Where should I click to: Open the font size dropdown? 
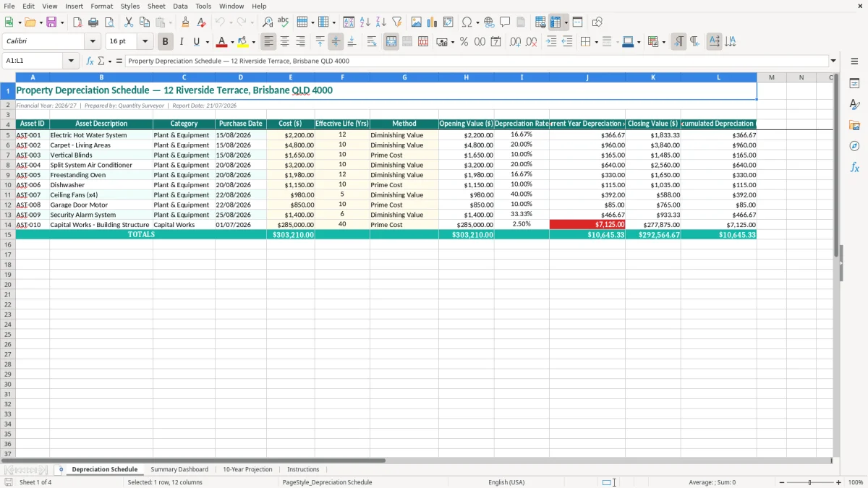(x=145, y=42)
